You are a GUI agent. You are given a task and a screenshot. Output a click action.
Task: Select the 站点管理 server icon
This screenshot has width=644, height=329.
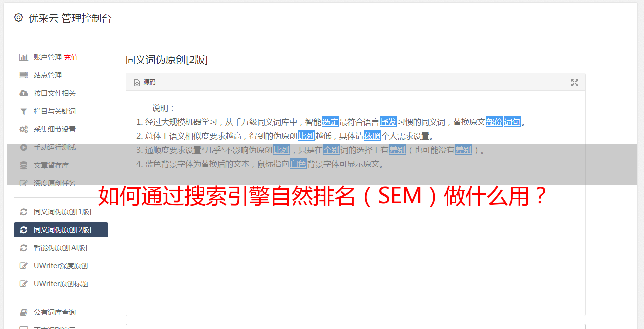[23, 75]
